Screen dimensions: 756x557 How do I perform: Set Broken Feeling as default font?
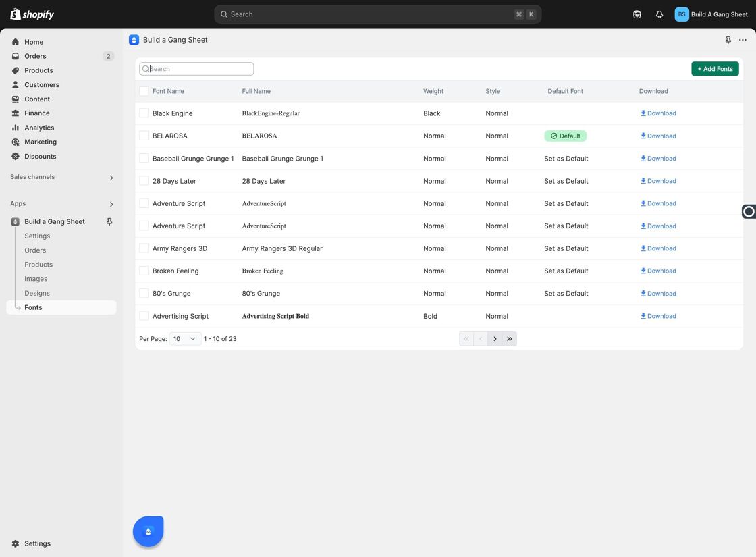566,271
